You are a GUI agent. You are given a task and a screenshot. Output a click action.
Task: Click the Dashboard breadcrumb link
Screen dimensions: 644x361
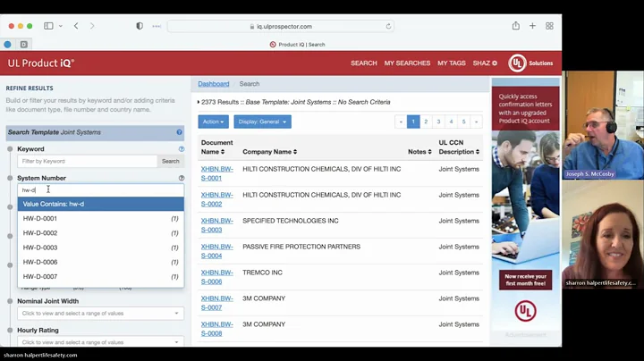click(x=213, y=84)
